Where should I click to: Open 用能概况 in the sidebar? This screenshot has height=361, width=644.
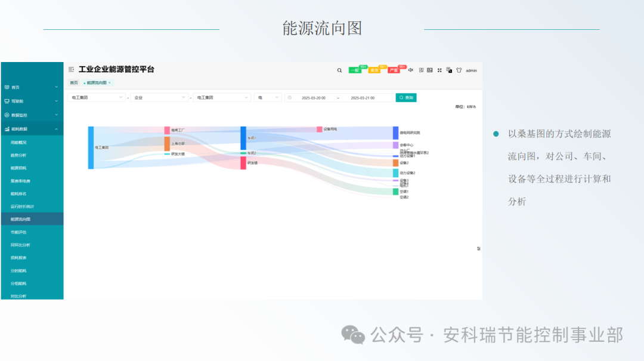tap(32, 143)
